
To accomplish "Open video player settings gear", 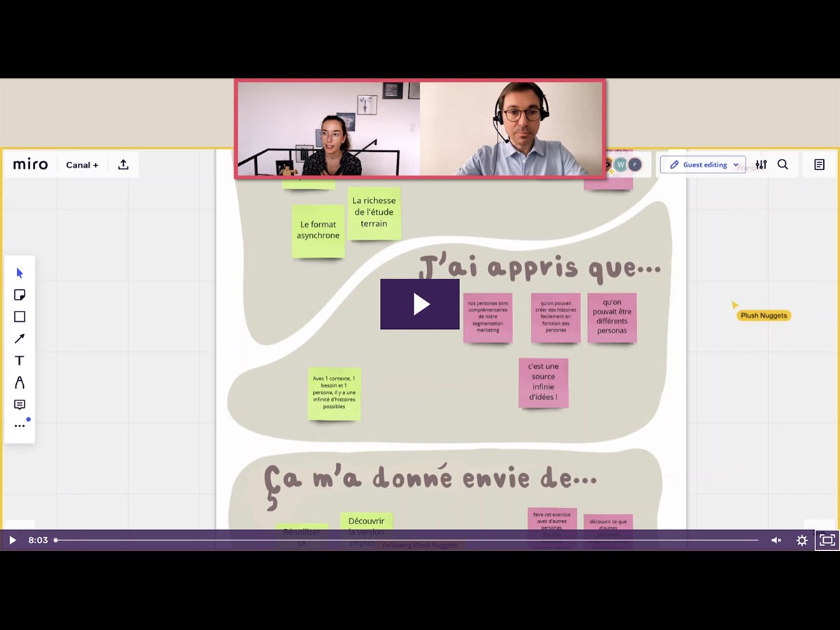I will click(801, 540).
